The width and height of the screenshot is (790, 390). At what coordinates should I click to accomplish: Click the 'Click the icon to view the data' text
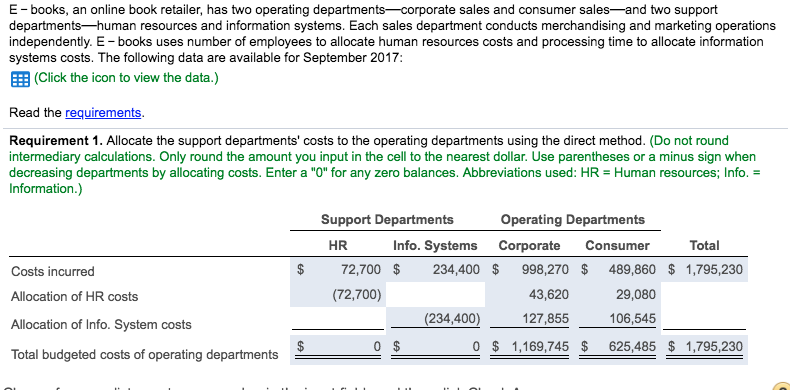(126, 79)
